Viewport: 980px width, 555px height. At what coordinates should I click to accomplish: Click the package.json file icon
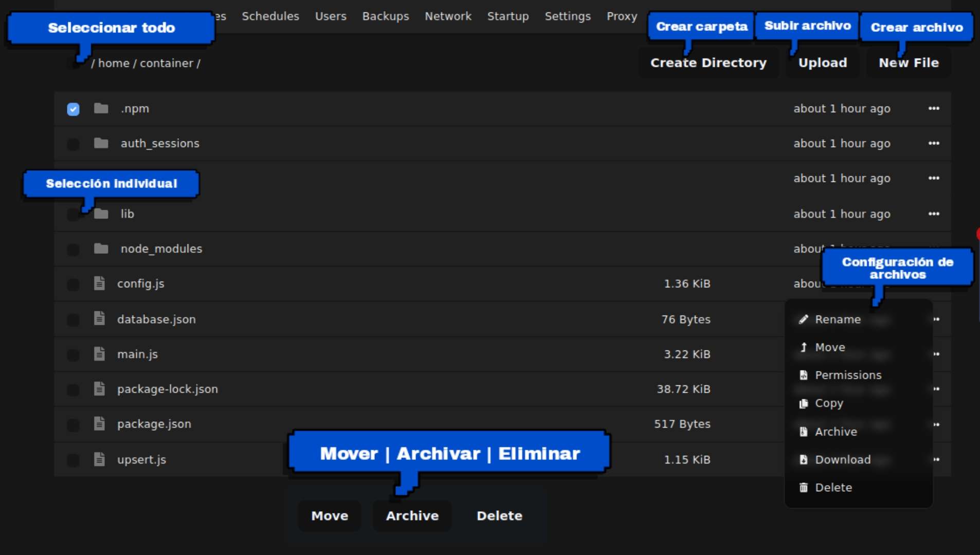tap(99, 424)
